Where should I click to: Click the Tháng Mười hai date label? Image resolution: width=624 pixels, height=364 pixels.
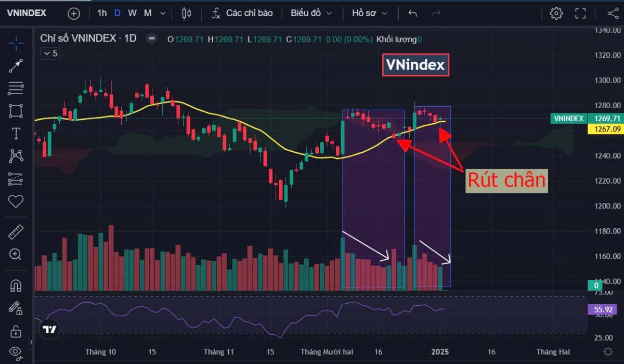pos(327,352)
